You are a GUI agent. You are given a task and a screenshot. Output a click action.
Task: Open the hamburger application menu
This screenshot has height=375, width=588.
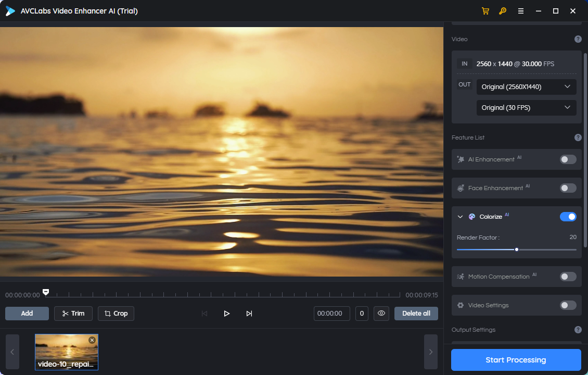pyautogui.click(x=520, y=10)
